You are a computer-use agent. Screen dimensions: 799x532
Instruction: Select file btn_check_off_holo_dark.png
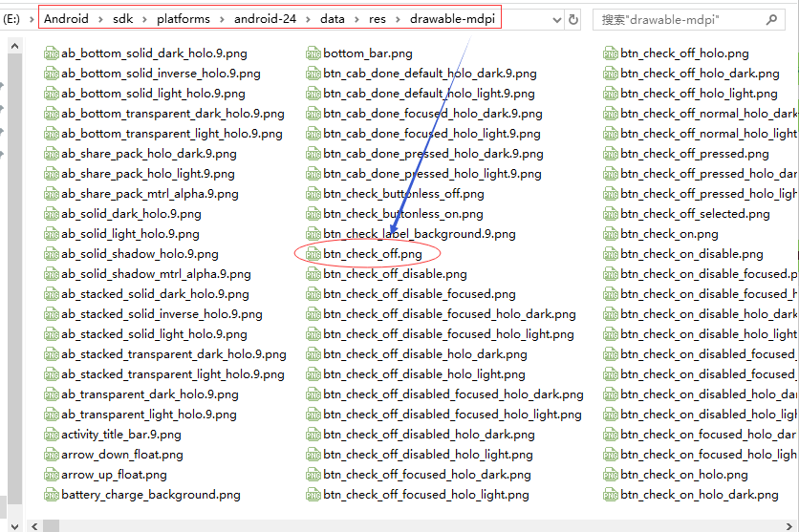point(692,74)
